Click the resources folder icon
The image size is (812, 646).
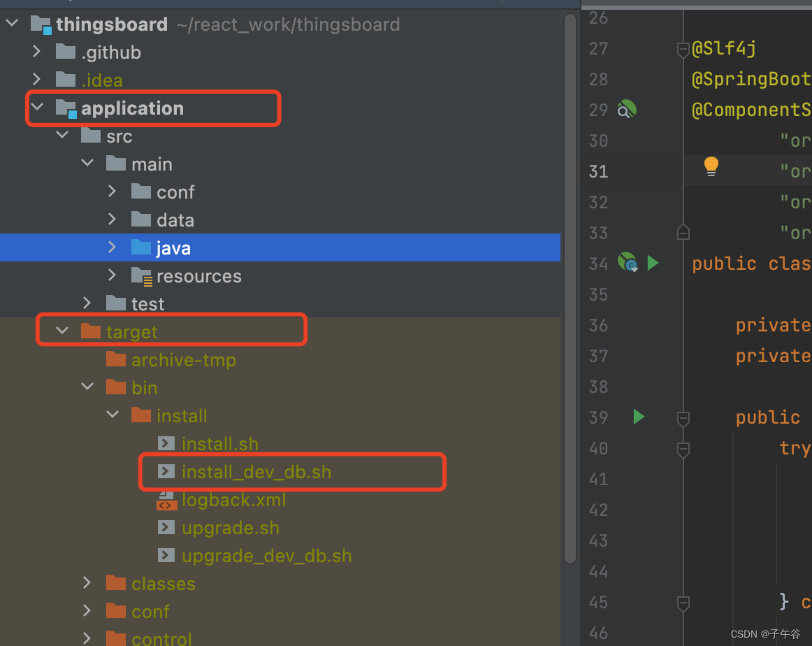click(x=141, y=276)
